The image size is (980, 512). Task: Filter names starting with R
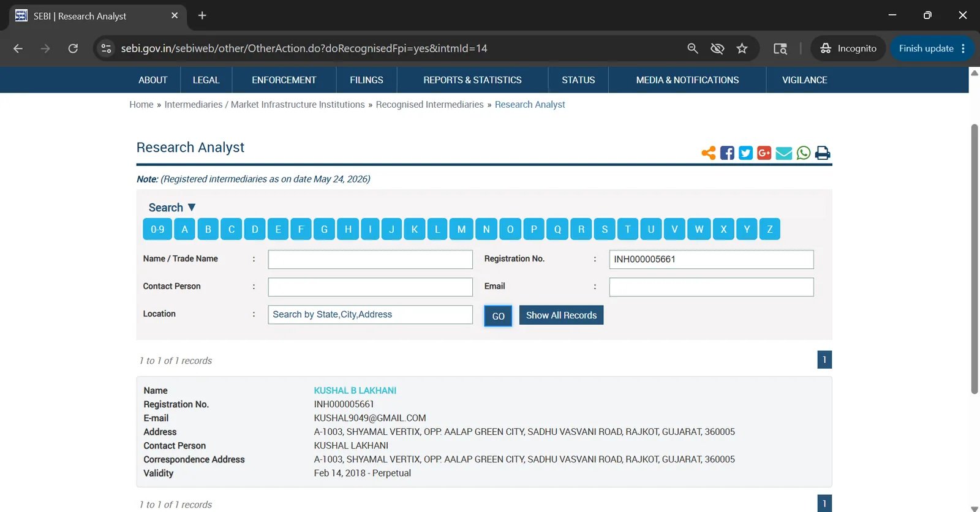(581, 229)
